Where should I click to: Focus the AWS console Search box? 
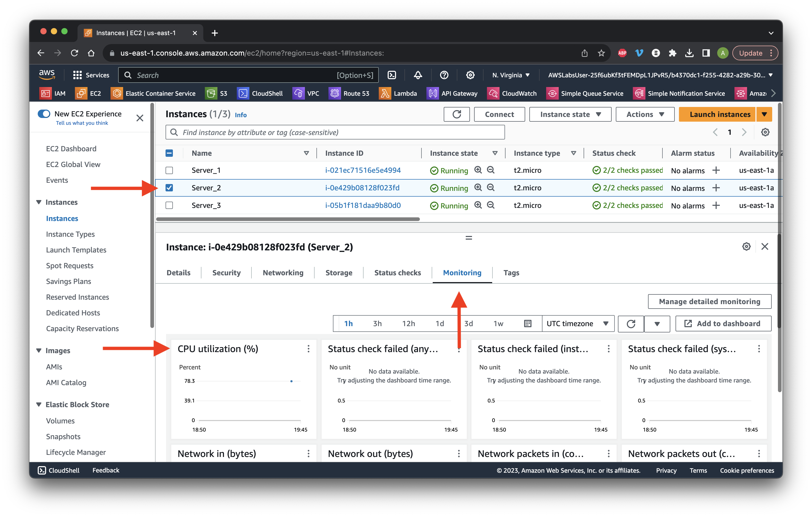click(x=248, y=75)
